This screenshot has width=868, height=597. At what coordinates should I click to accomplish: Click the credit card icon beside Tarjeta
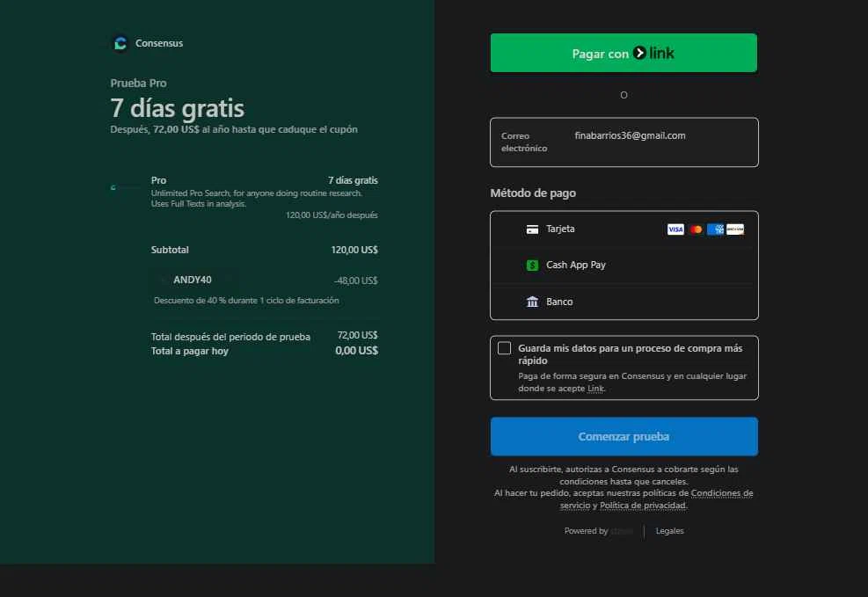tap(532, 229)
